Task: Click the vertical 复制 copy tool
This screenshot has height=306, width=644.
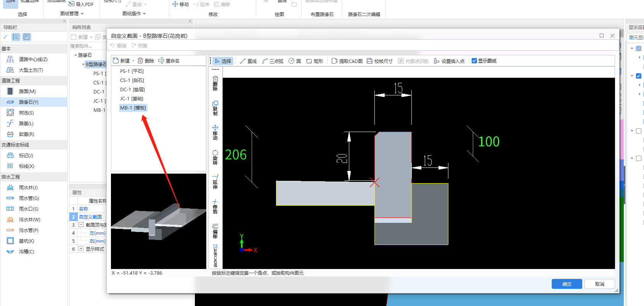Action: pos(215,108)
